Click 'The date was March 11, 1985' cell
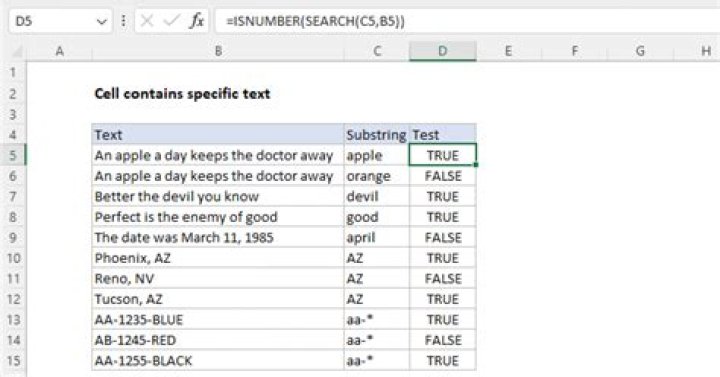 pyautogui.click(x=218, y=237)
